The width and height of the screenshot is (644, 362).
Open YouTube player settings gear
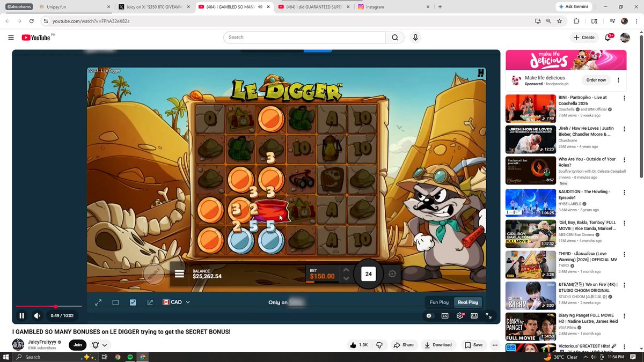pos(460,316)
